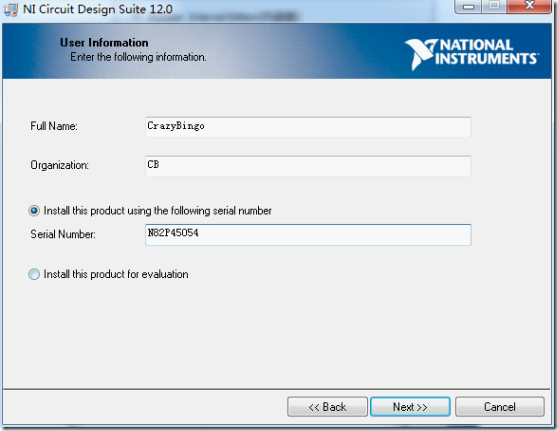
Task: Click the 'Serial Number:' field label
Action: (63, 234)
